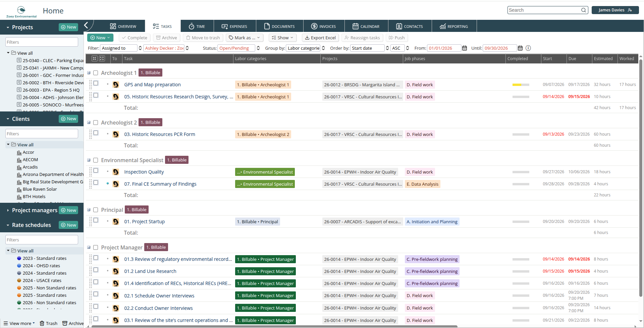Open the Status Open/Pending dropdown

pyautogui.click(x=239, y=48)
